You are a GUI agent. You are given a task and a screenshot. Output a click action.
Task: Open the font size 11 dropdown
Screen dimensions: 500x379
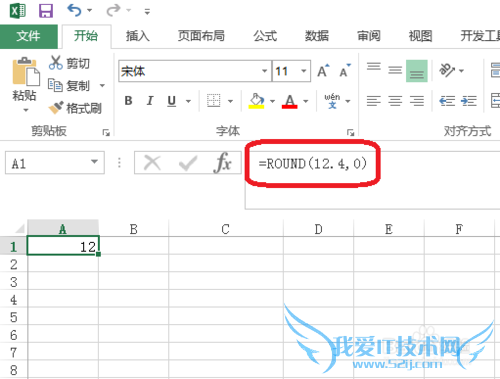(304, 71)
